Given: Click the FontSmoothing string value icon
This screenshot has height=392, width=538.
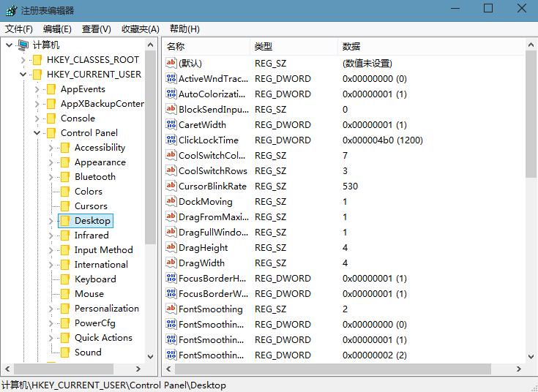Looking at the screenshot, I should [171, 309].
